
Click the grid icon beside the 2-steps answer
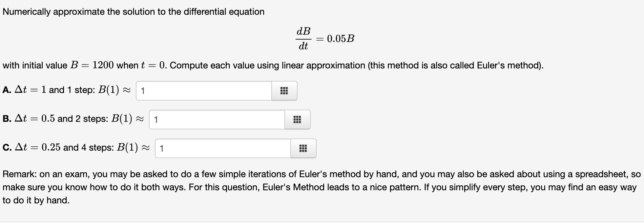pyautogui.click(x=297, y=120)
